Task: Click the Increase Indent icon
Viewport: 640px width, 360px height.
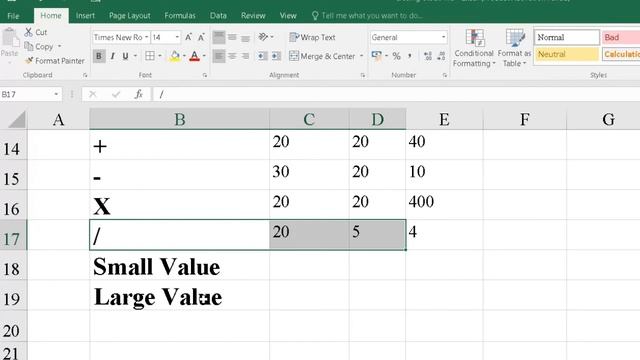Action: (x=276, y=56)
